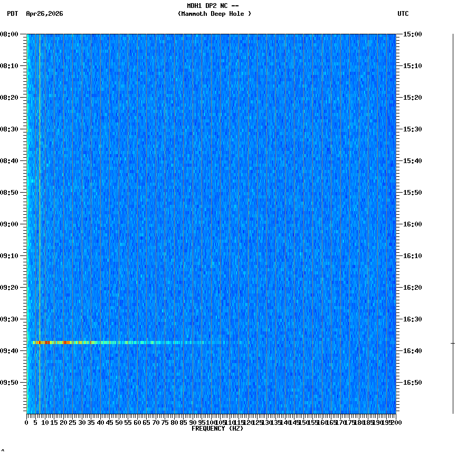476x456 pixels.
Task: Click the top of the vertical scale bar
Action: tap(453, 36)
